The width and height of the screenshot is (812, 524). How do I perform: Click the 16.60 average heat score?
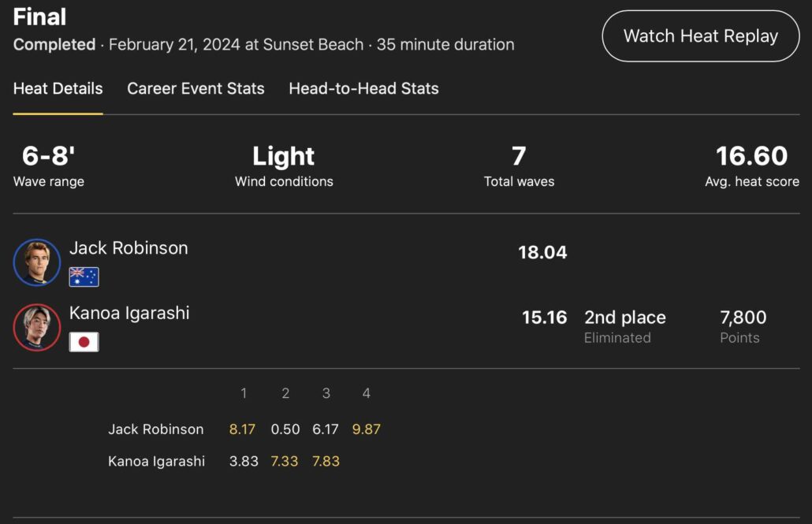(x=751, y=156)
